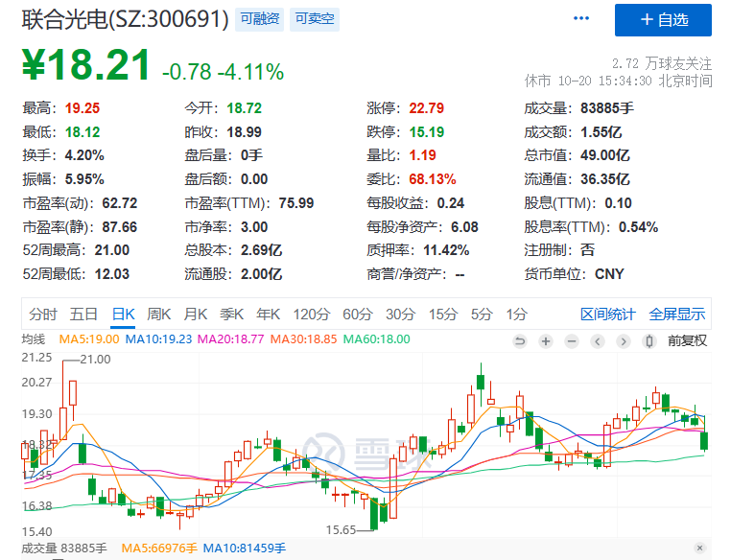Open the 前复权 adjustment dropdown
Viewport: 731px width, 560px height.
pyautogui.click(x=687, y=340)
